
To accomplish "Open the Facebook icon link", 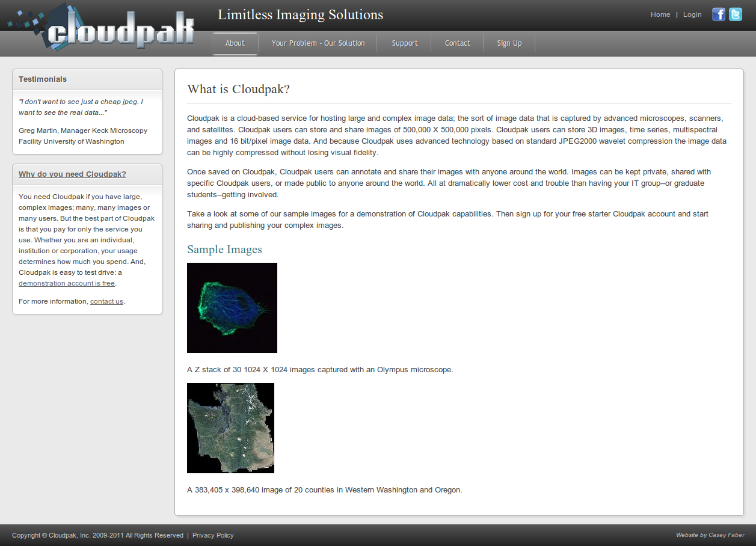I will (x=719, y=14).
